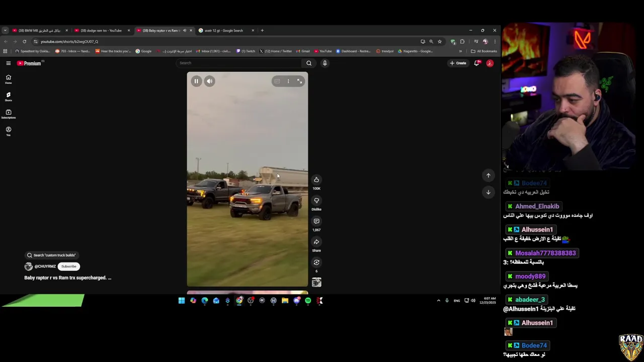This screenshot has height=362, width=644.
Task: Go to YouTube Premium home logo
Action: 29,63
